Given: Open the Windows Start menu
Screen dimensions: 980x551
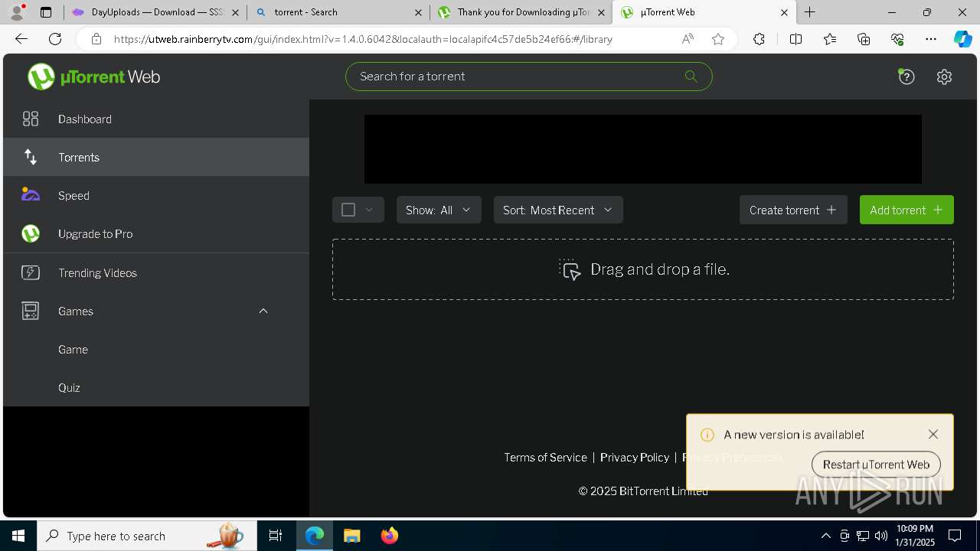Looking at the screenshot, I should [x=18, y=536].
